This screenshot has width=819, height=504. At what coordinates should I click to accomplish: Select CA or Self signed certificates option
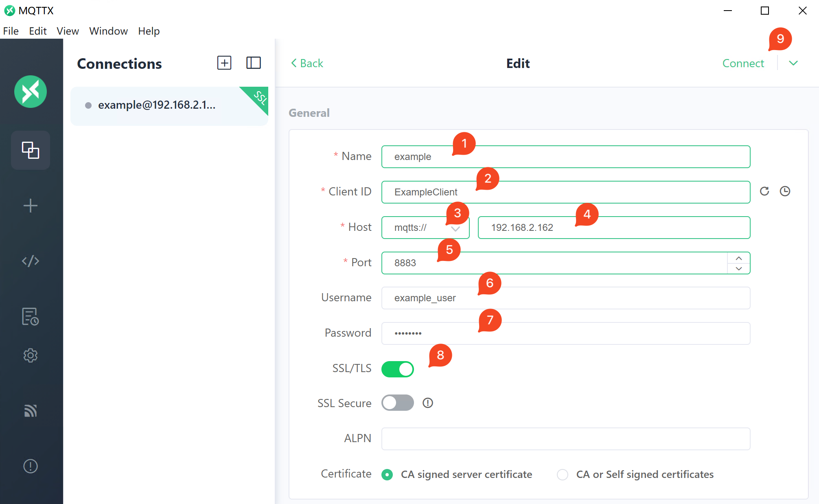[635, 474]
